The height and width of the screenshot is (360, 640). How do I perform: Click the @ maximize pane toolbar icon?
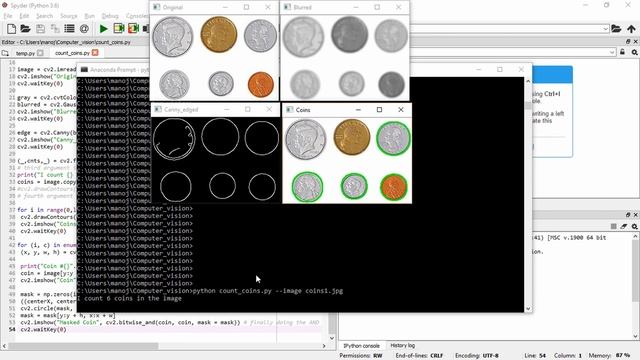[x=84, y=29]
